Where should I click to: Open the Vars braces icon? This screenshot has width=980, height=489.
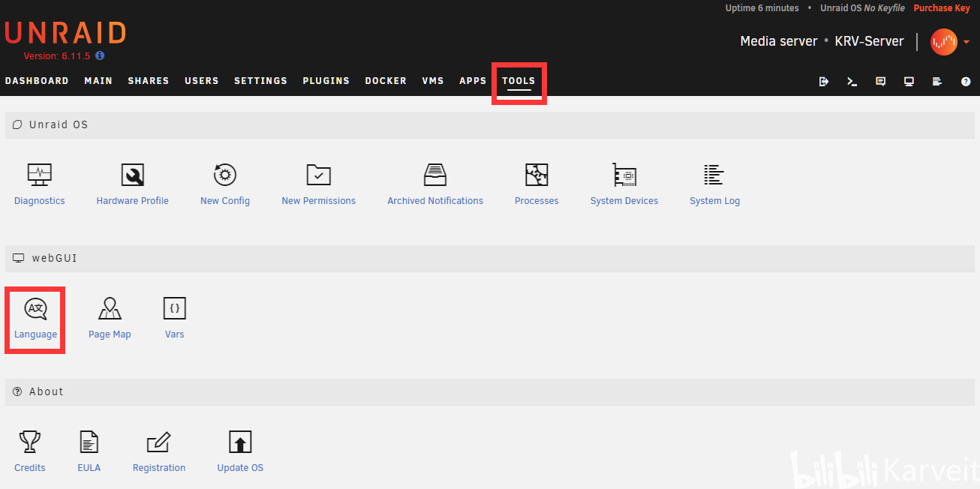(175, 308)
